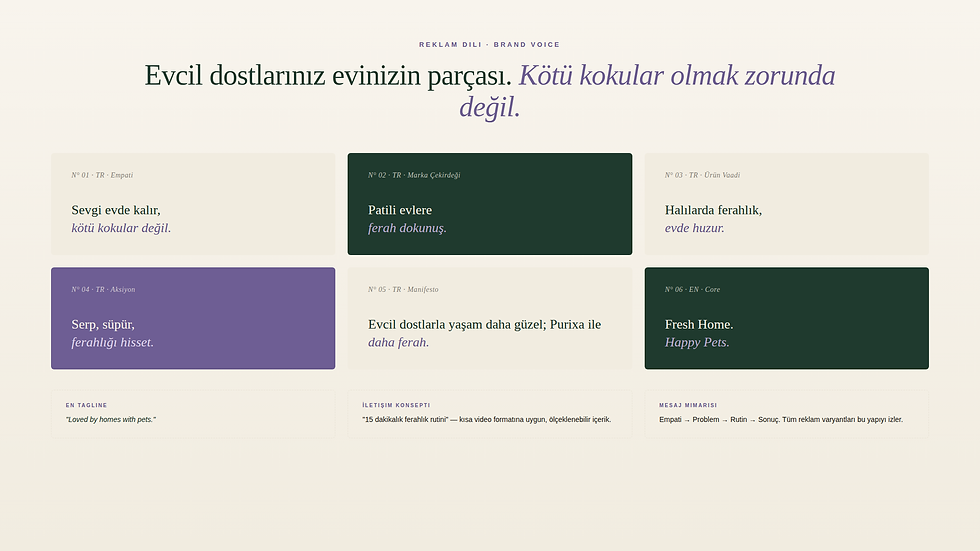The image size is (980, 551).
Task: Click label 'Nº 02 · TR · Marka Çekirdeği'
Action: coord(414,175)
